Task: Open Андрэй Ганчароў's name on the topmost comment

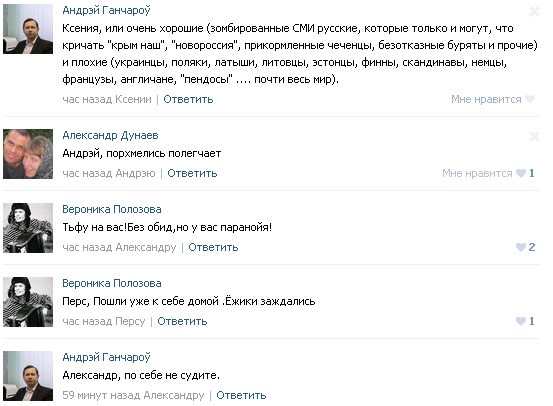Action: pyautogui.click(x=107, y=11)
